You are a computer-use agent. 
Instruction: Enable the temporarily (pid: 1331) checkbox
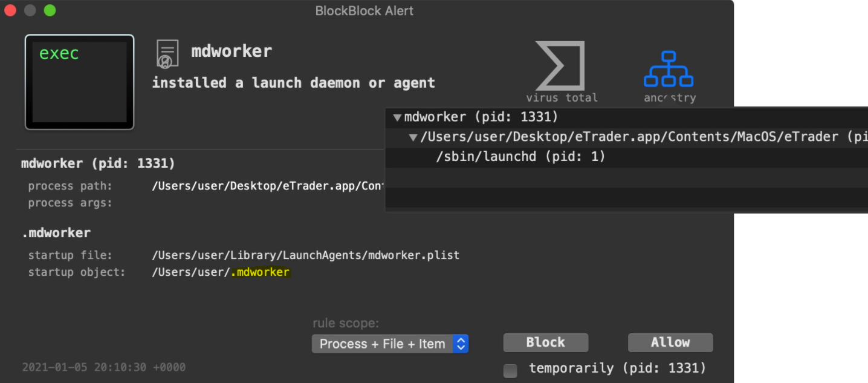pyautogui.click(x=510, y=371)
